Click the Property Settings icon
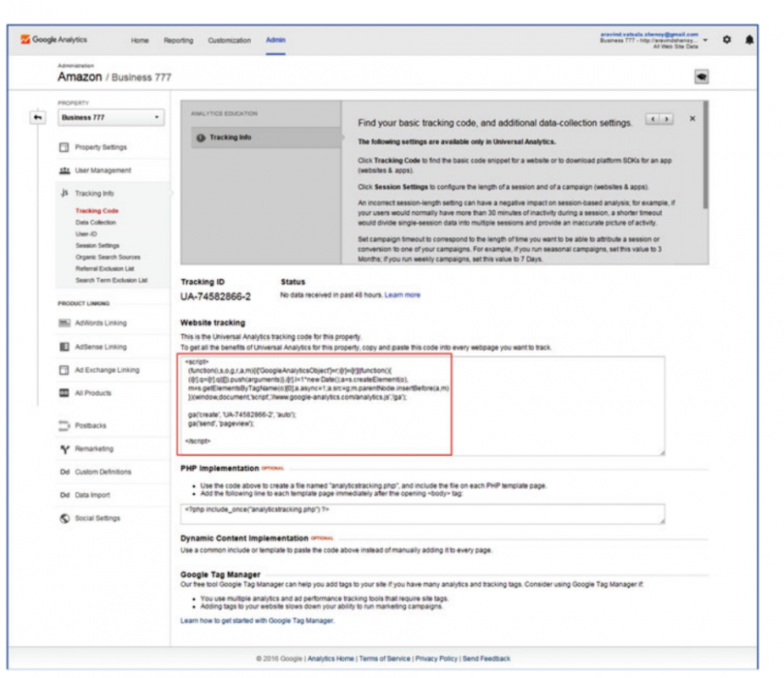Image resolution: width=784 pixels, height=678 pixels. click(64, 147)
